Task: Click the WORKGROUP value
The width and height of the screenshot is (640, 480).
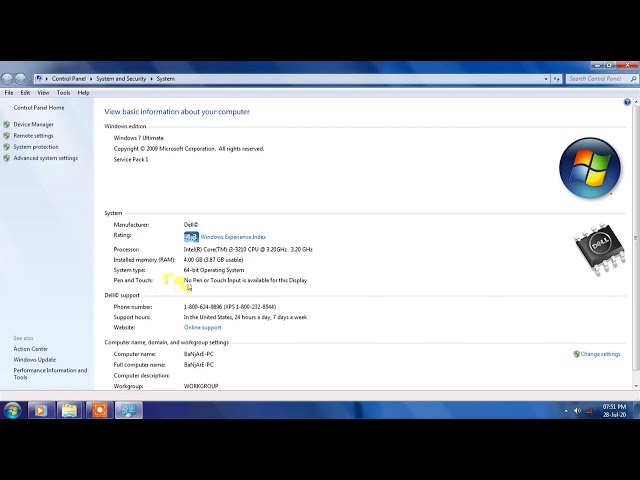Action: coord(201,386)
